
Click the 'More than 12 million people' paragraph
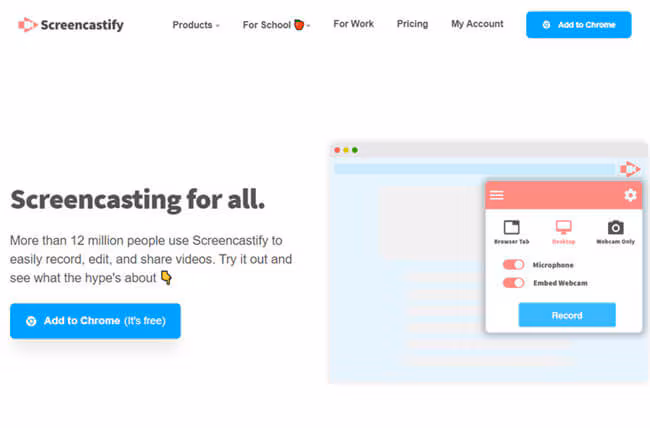tap(151, 259)
